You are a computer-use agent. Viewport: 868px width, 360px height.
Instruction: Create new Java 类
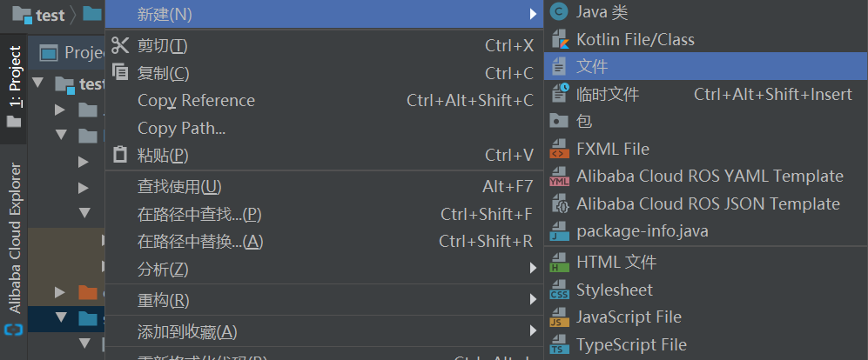[706, 11]
